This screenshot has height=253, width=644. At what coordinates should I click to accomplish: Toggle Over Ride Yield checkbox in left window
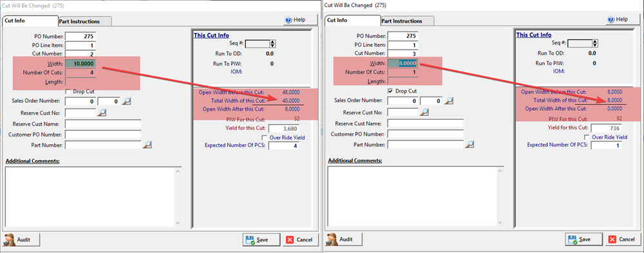(x=265, y=138)
